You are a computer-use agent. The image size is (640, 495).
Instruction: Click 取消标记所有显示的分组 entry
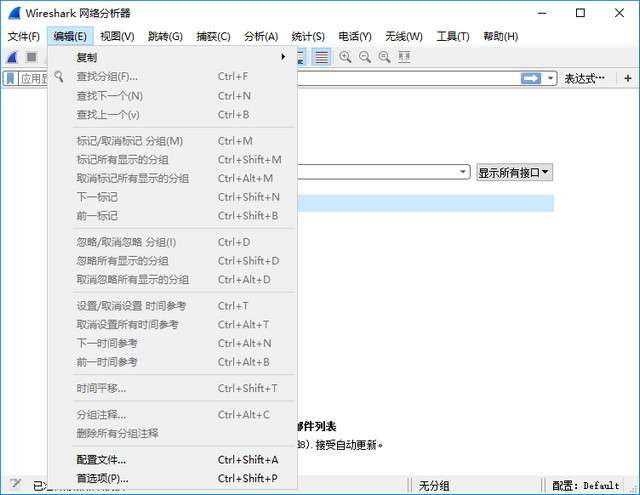[172, 178]
